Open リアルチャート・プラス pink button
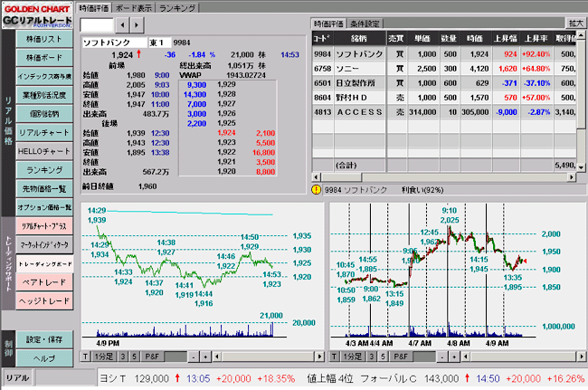The height and width of the screenshot is (390, 588). pos(44,226)
